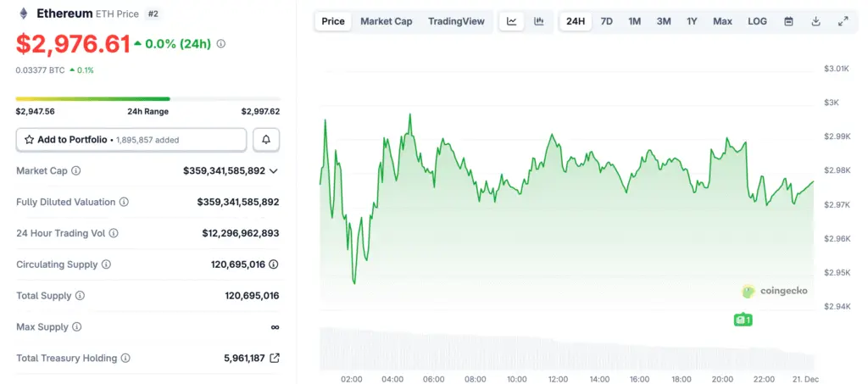
Task: Select the 7D time range
Action: pos(607,21)
